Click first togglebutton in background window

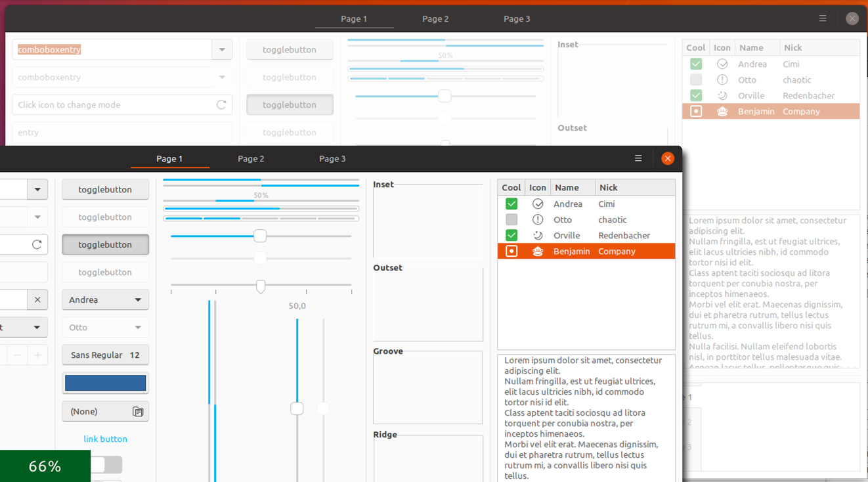point(290,49)
